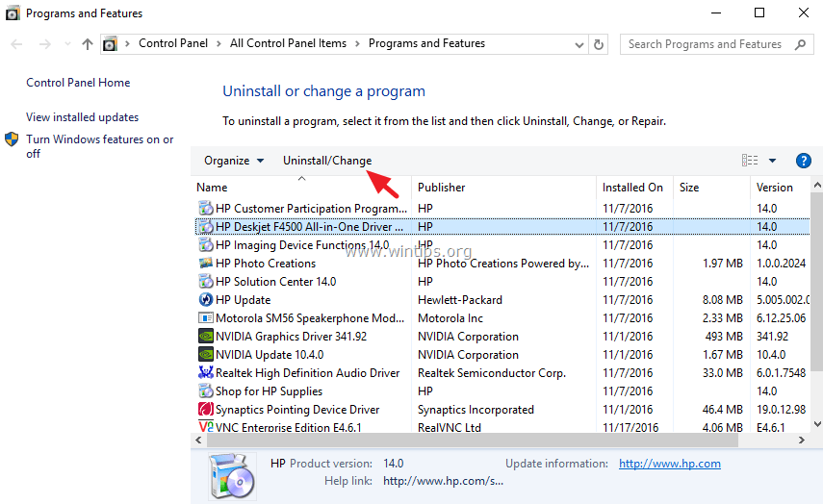Select Realtek High Definition Audio Driver icon
Image resolution: width=823 pixels, height=504 pixels.
click(x=206, y=372)
